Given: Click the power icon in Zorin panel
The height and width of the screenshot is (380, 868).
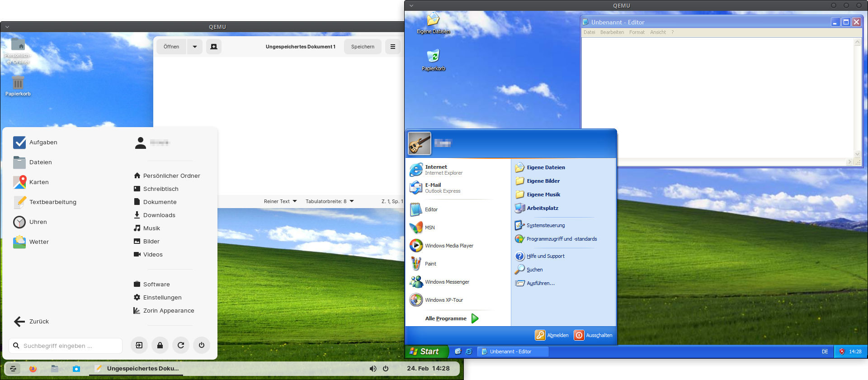Looking at the screenshot, I should click(x=386, y=369).
